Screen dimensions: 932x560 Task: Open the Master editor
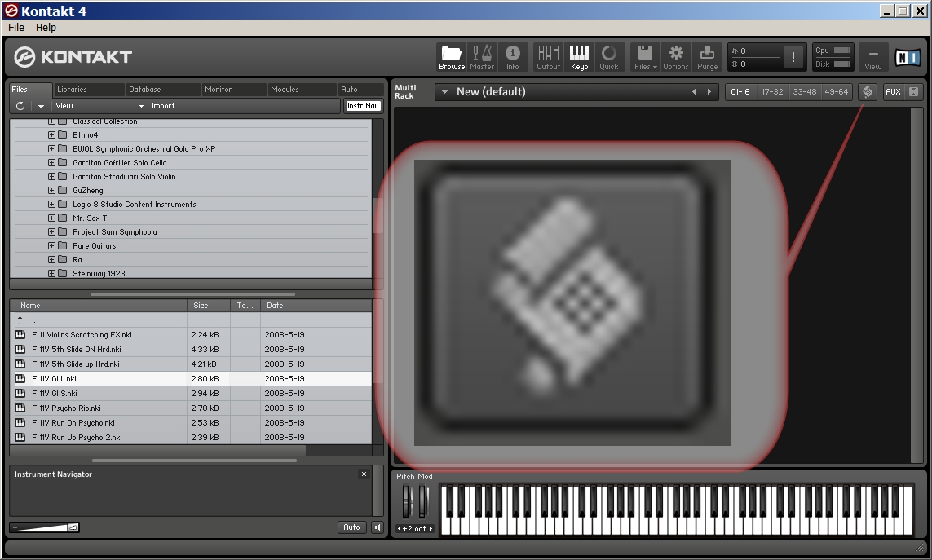482,58
